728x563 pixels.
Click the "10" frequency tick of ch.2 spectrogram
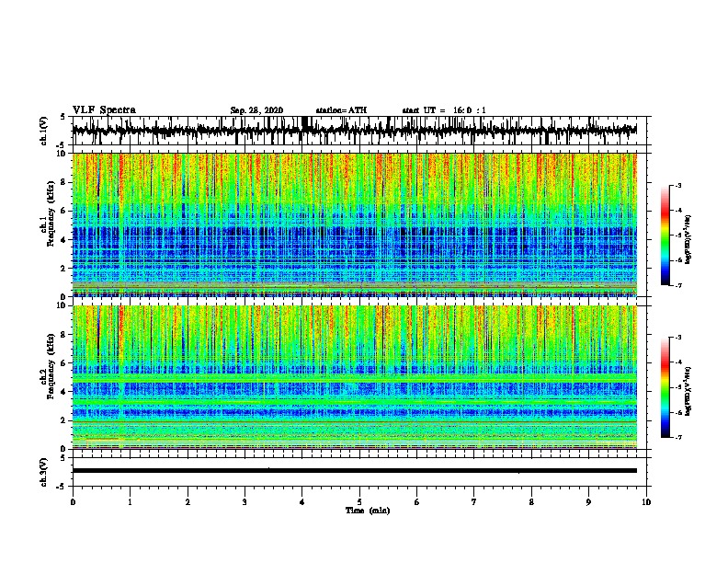tap(62, 305)
